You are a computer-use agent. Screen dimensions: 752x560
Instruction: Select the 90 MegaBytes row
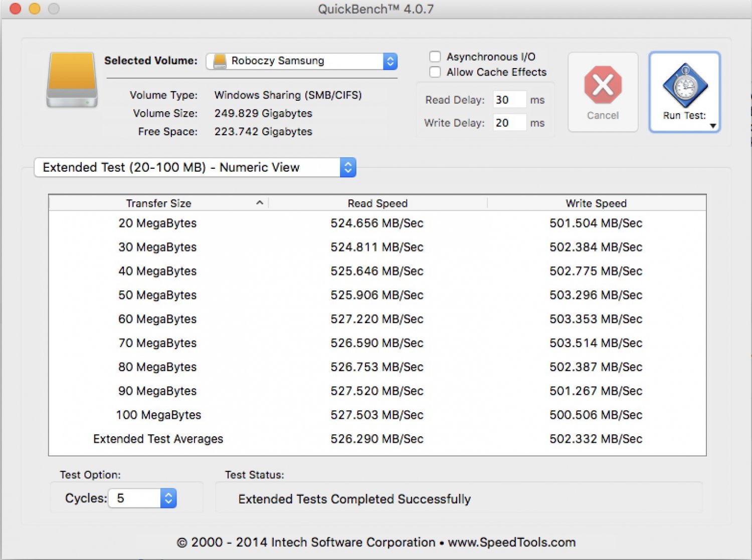[x=378, y=391]
